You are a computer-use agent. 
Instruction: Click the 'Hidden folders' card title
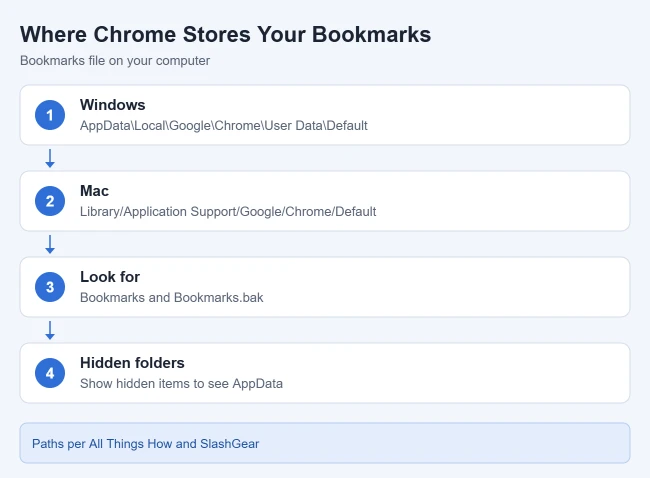pyautogui.click(x=132, y=363)
